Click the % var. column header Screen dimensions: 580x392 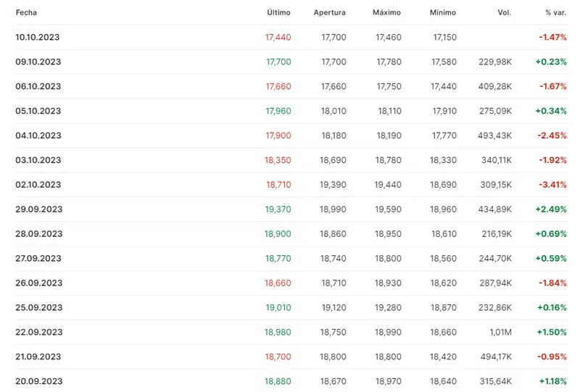(x=555, y=13)
